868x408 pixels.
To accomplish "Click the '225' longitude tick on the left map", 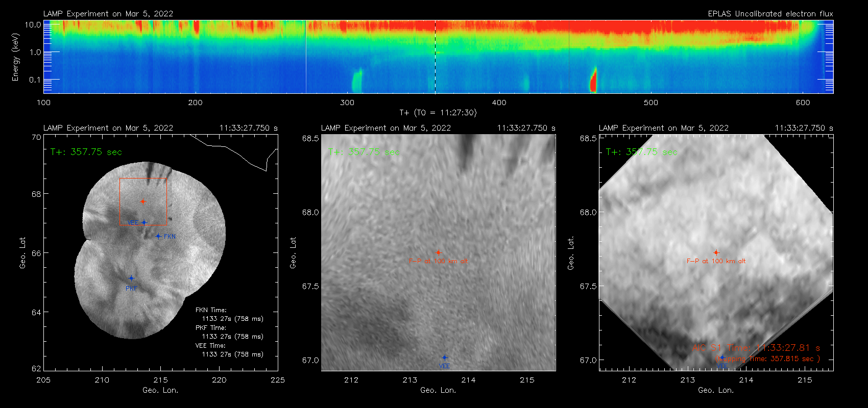I will (278, 380).
